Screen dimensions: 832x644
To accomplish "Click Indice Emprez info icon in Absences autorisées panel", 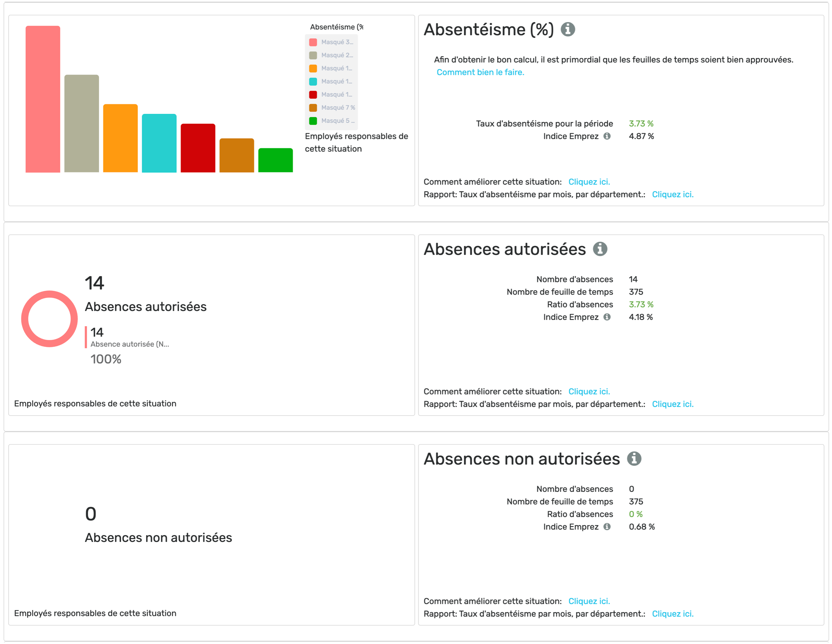I will coord(607,317).
